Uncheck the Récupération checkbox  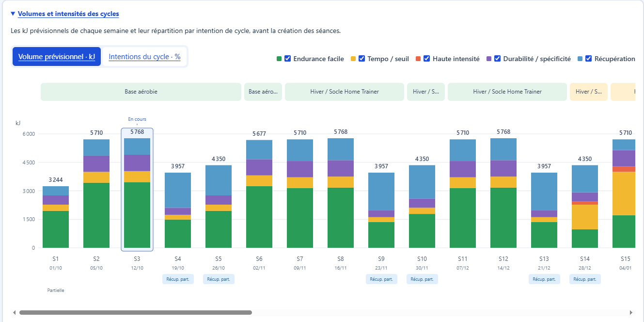[588, 59]
